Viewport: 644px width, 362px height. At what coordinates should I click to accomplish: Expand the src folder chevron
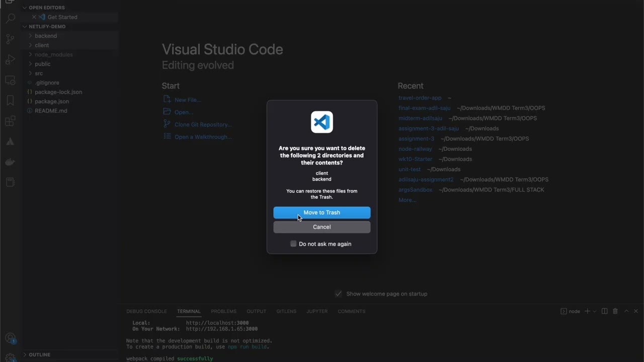[30, 73]
